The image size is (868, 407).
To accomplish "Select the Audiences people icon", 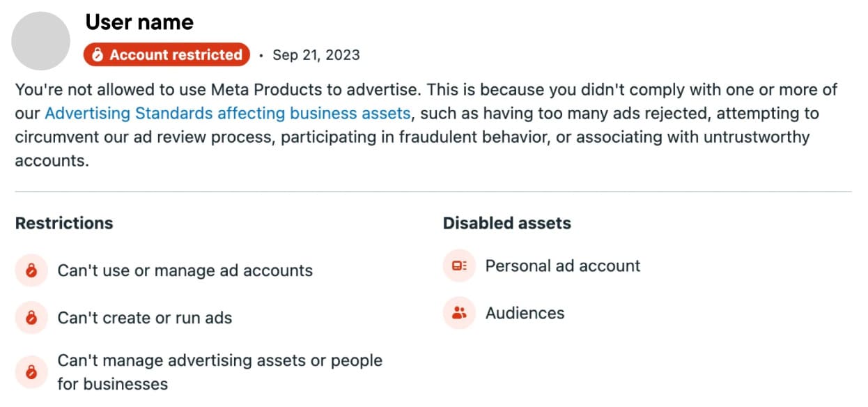I will coord(458,313).
